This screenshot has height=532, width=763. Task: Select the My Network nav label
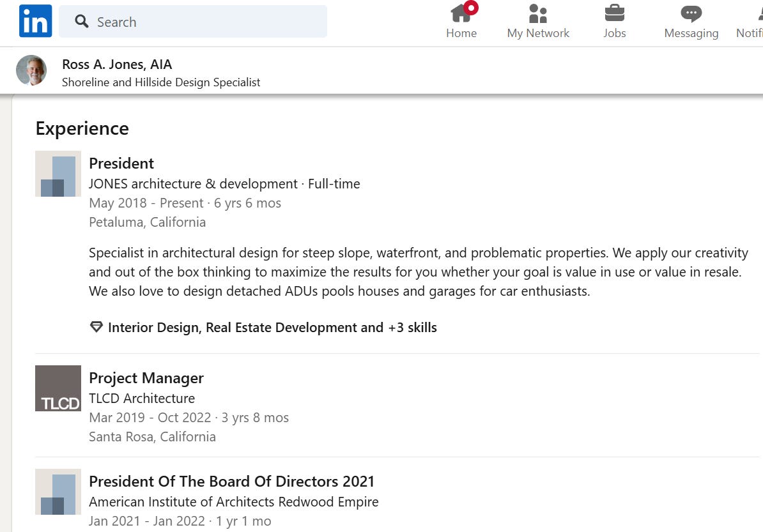pyautogui.click(x=537, y=33)
